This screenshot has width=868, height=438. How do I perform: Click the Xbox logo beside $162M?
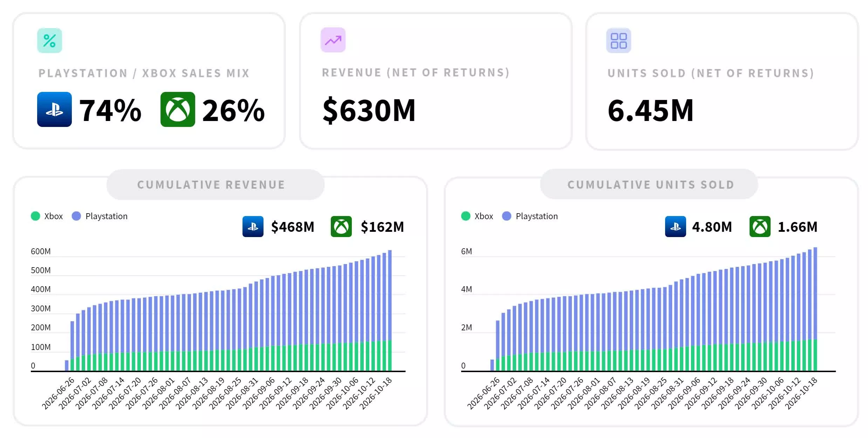click(341, 227)
